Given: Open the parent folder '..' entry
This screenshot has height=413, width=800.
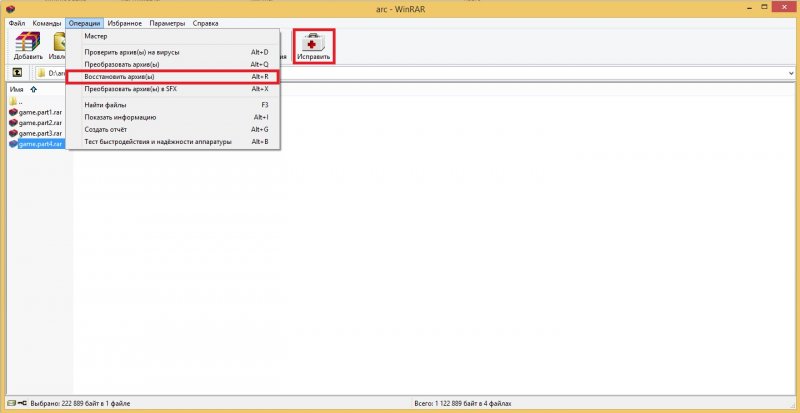Looking at the screenshot, I should [20, 101].
